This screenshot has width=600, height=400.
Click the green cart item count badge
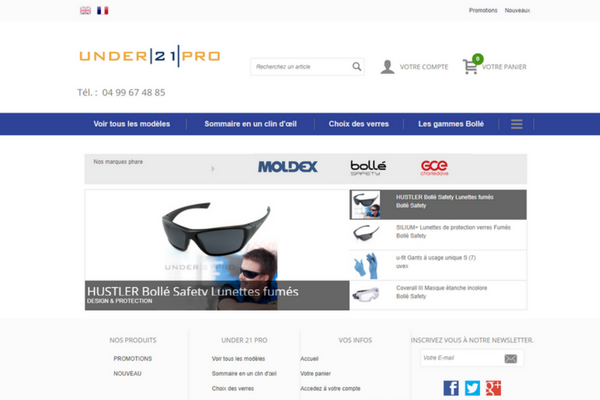pyautogui.click(x=478, y=59)
